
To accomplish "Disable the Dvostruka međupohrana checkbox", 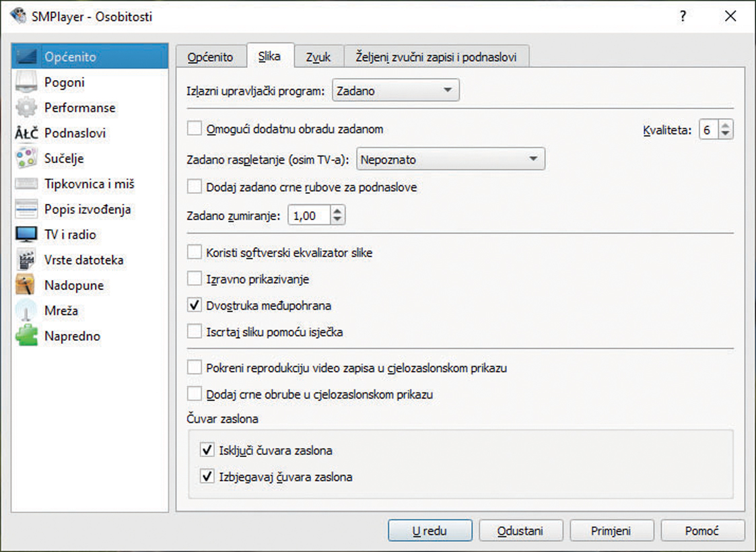I will [195, 306].
